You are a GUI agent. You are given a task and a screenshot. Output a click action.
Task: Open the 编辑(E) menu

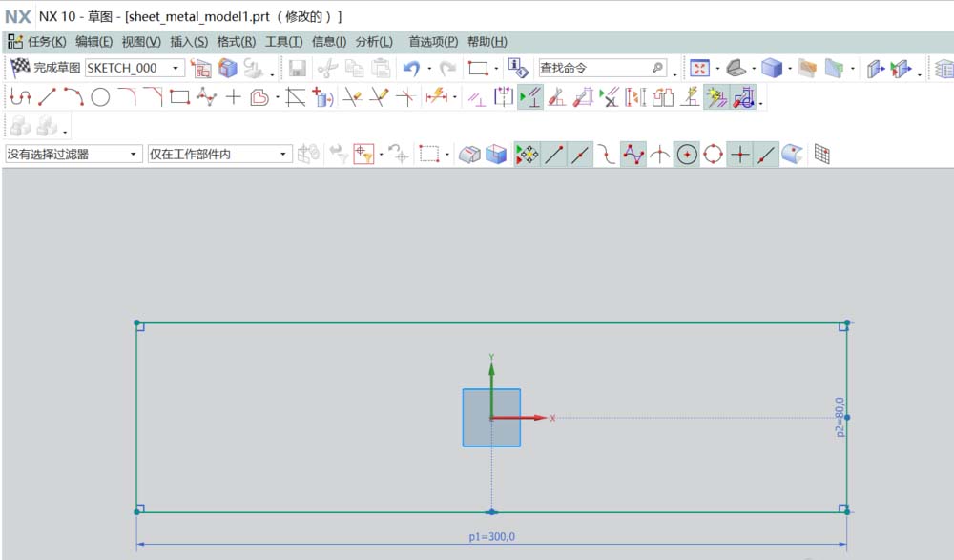point(93,42)
